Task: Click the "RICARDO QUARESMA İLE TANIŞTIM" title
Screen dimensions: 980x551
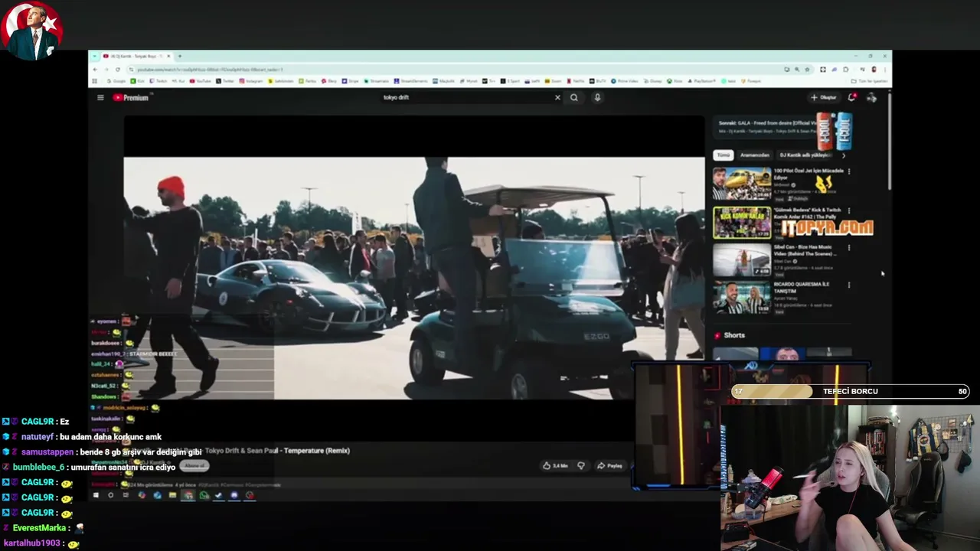Action: (802, 288)
